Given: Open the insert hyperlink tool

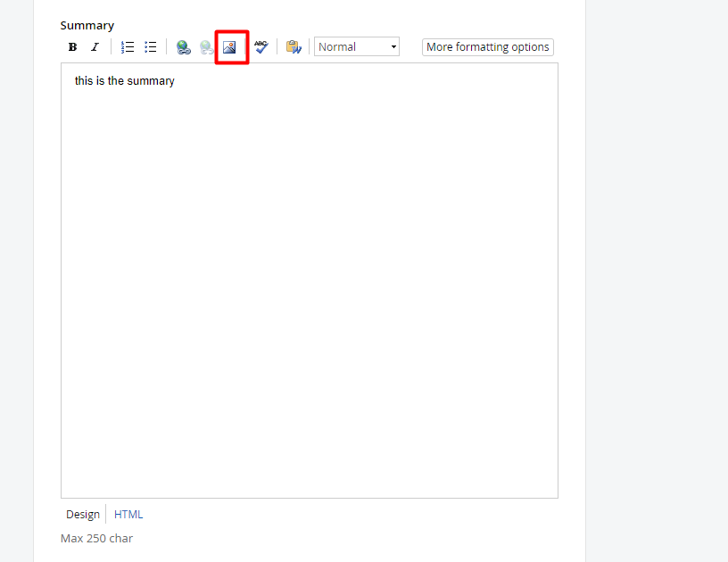Looking at the screenshot, I should 184,47.
